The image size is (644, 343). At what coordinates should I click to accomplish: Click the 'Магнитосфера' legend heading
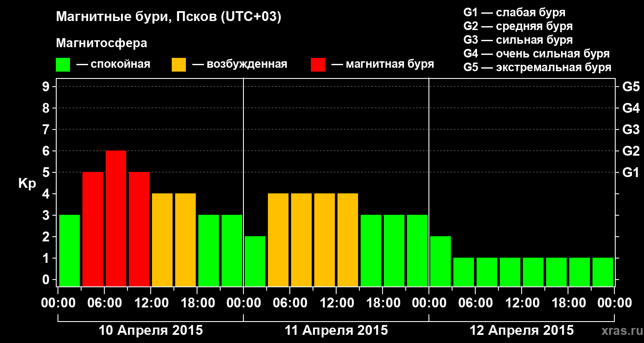tap(101, 43)
